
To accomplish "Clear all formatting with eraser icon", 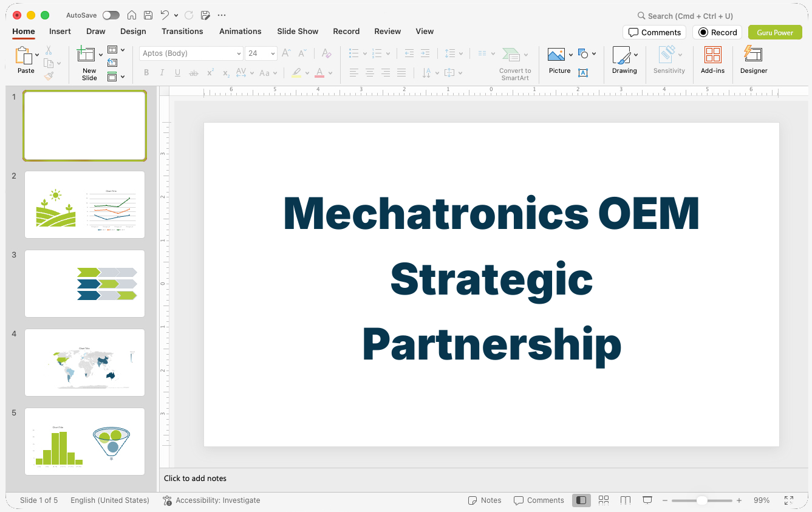I will tap(326, 53).
